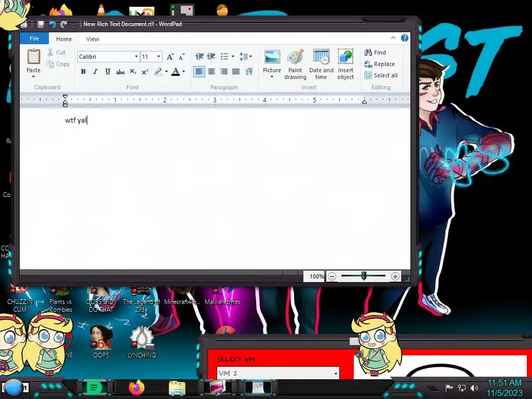Viewport: 532px width, 399px height.
Task: Expand the Picture dropdown arrow
Action: 272,77
